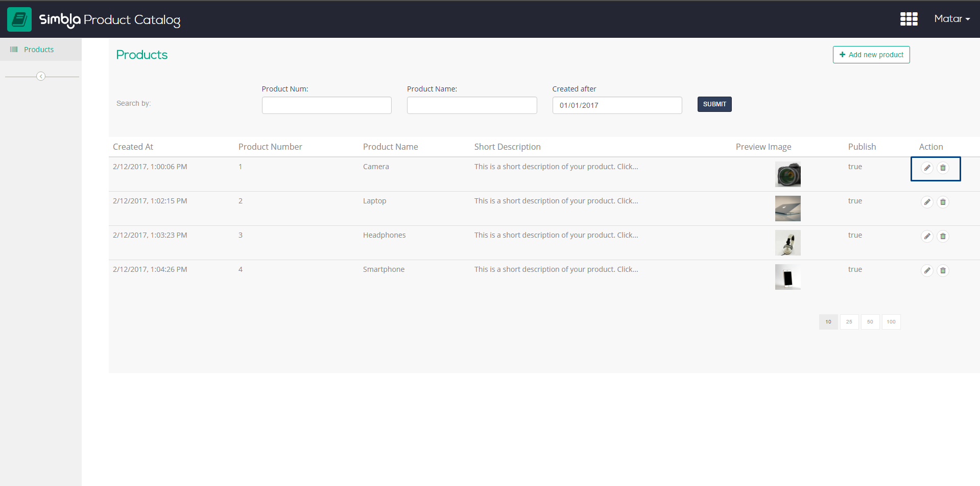Edit the Laptop product with pencil icon
This screenshot has width=980, height=486.
click(x=927, y=202)
